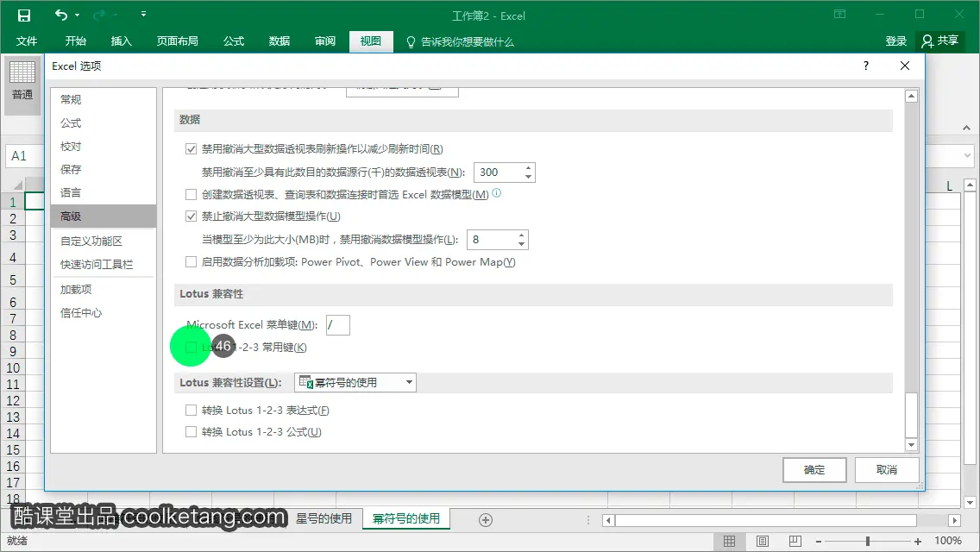Enable data analysis add-ins Power Pivot checkbox
This screenshot has height=552, width=980.
pos(192,262)
